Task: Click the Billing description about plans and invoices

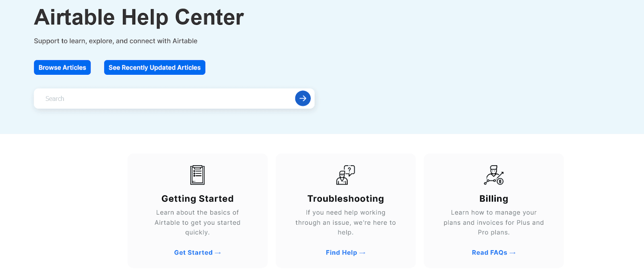Action: point(493,222)
